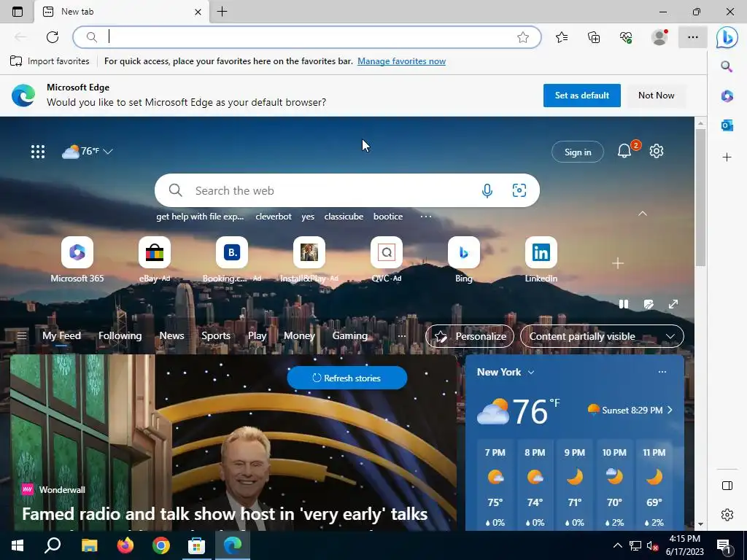This screenshot has width=747, height=560.
Task: Collapse quick links with chevron
Action: coord(643,214)
